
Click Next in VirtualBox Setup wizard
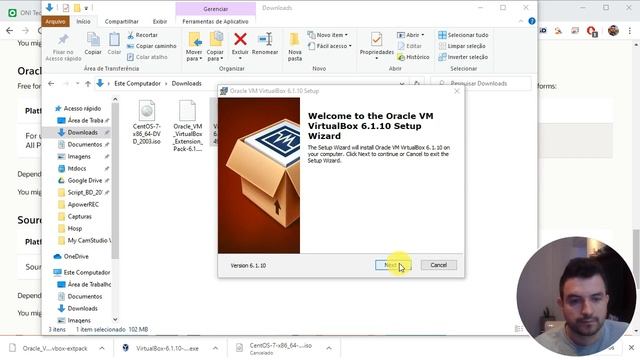click(x=393, y=265)
